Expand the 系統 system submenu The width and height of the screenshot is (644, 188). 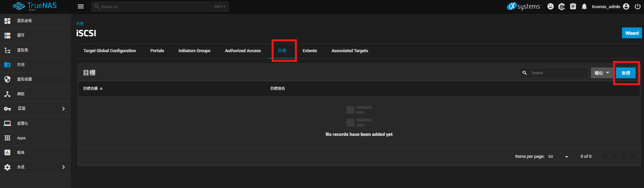coord(63,167)
